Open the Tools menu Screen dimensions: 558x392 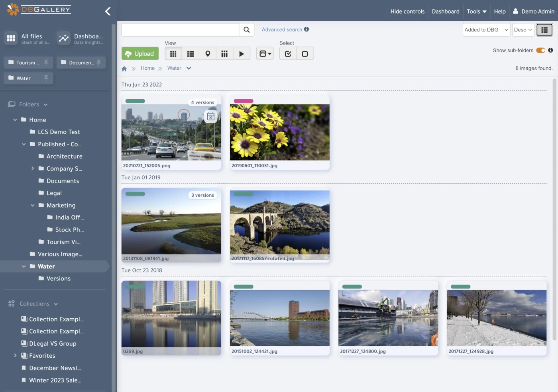tap(476, 11)
